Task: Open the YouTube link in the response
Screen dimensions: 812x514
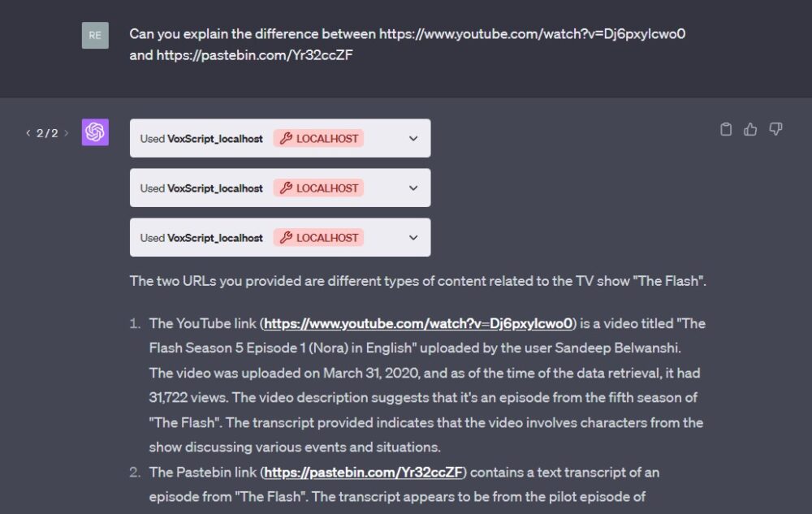Action: [x=418, y=323]
